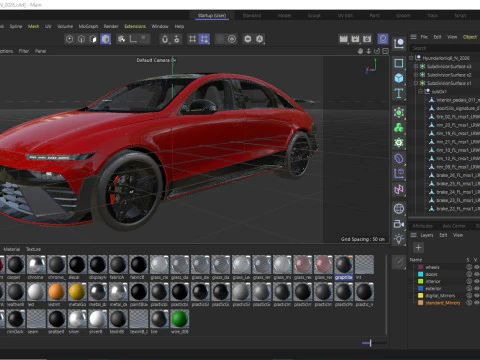Select the green wire material thumbnail
The width and height of the screenshot is (480, 360).
tap(179, 319)
